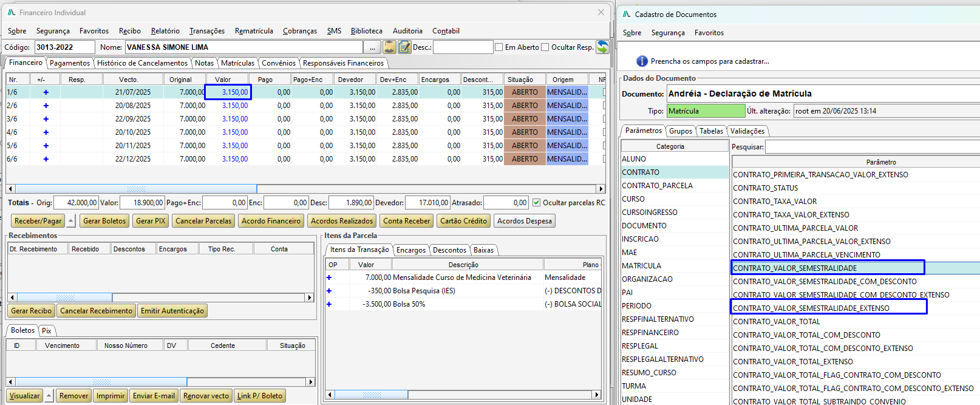Click the plus icon beside Mensalidade Curso item
The image size is (980, 405).
[329, 277]
